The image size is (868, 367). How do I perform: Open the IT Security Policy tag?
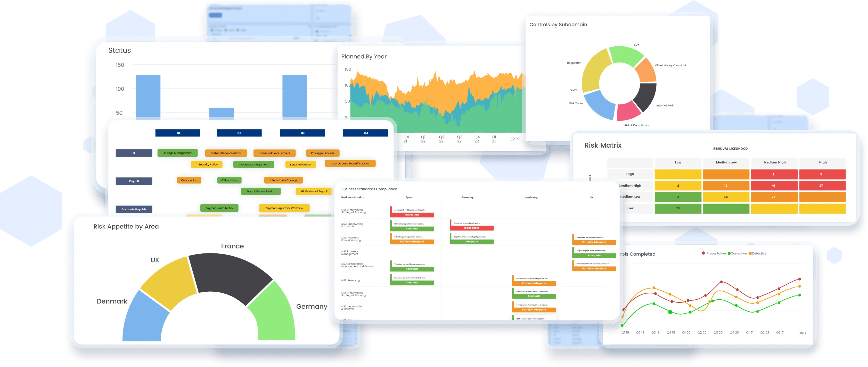click(x=207, y=165)
